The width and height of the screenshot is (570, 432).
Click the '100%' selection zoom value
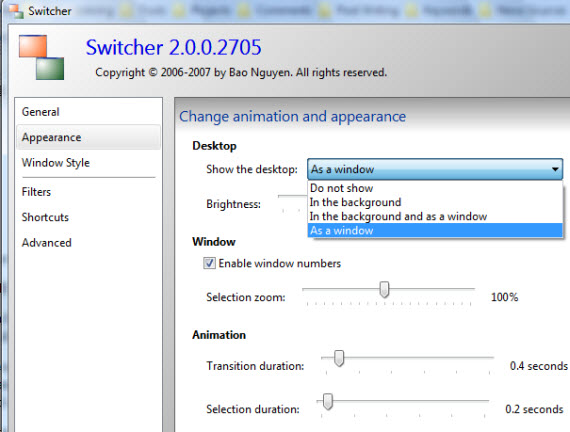(x=504, y=297)
